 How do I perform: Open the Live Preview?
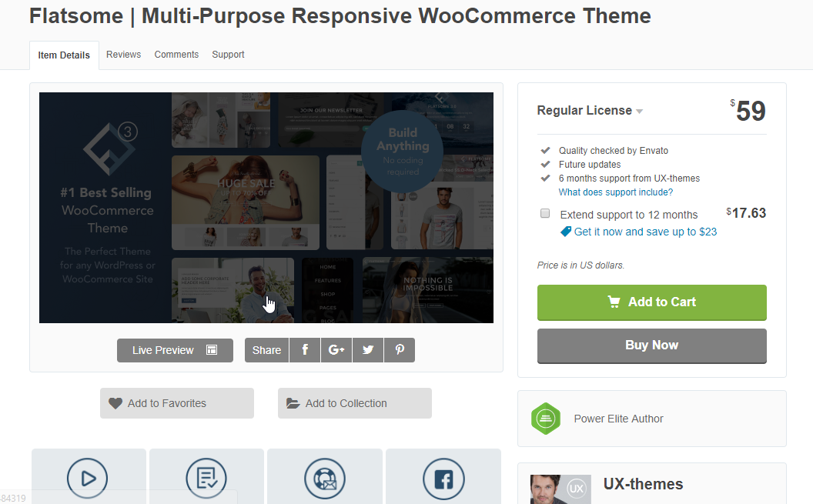pyautogui.click(x=176, y=350)
